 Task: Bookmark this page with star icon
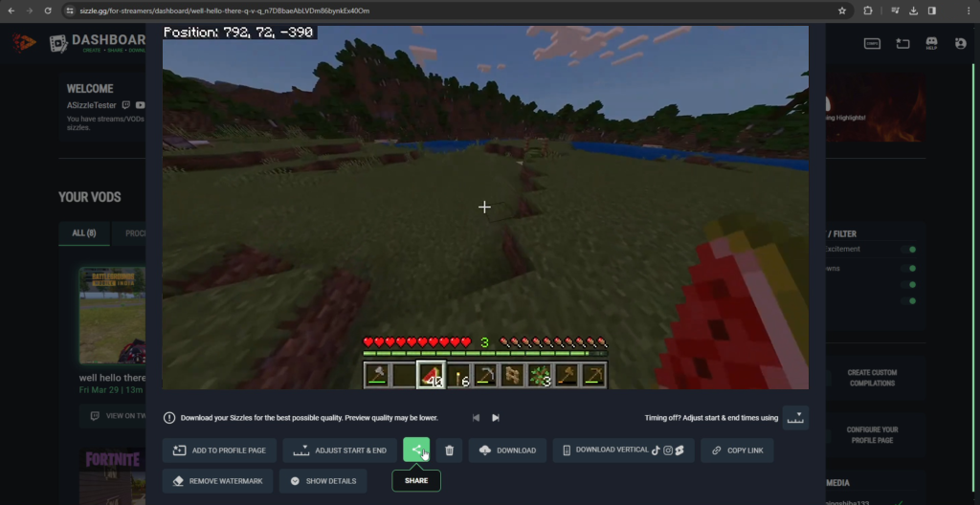pos(842,11)
